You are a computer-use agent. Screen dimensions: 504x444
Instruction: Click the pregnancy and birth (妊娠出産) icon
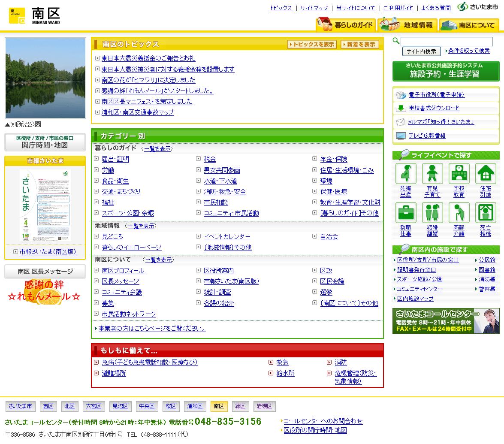[x=405, y=174]
